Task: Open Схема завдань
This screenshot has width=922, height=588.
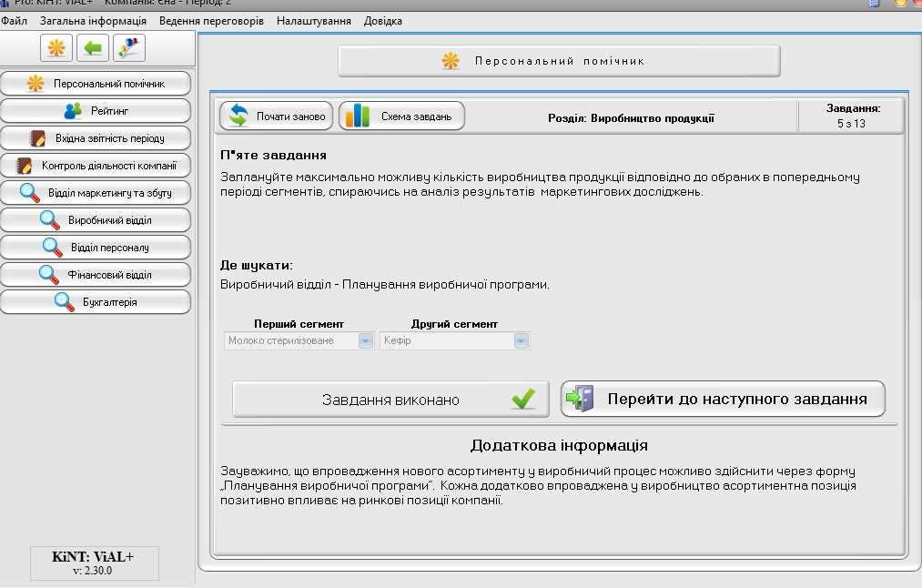Action: [x=401, y=116]
